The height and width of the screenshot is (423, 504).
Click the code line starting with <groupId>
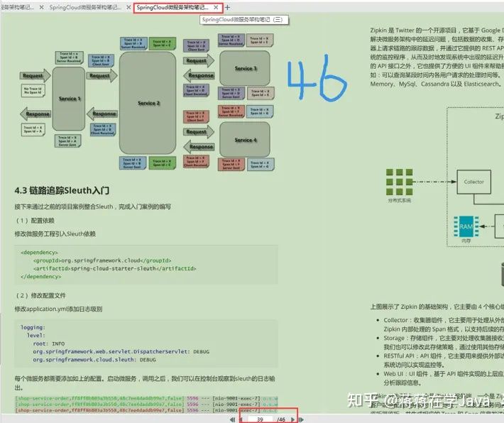pyautogui.click(x=102, y=260)
